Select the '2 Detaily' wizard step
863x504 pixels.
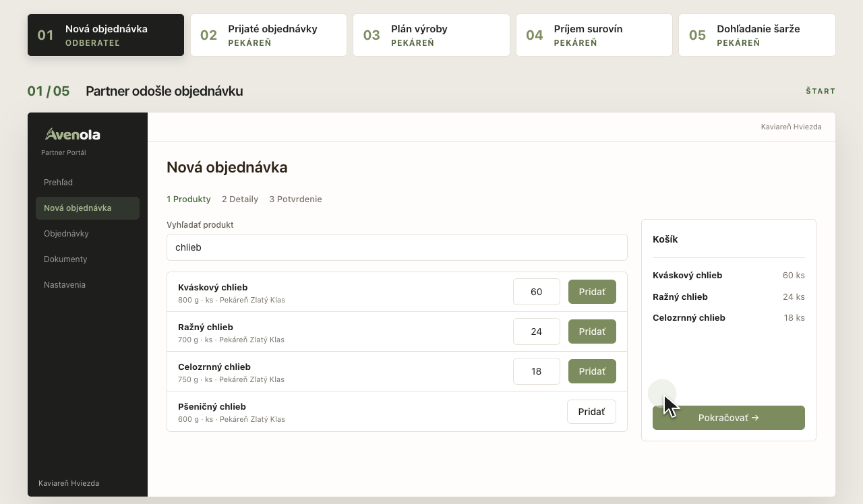pos(240,199)
